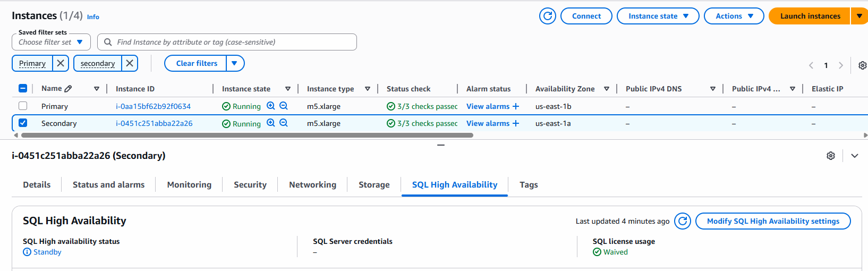Click Modify SQL High Availability settings
This screenshot has height=271, width=868.
pos(773,221)
